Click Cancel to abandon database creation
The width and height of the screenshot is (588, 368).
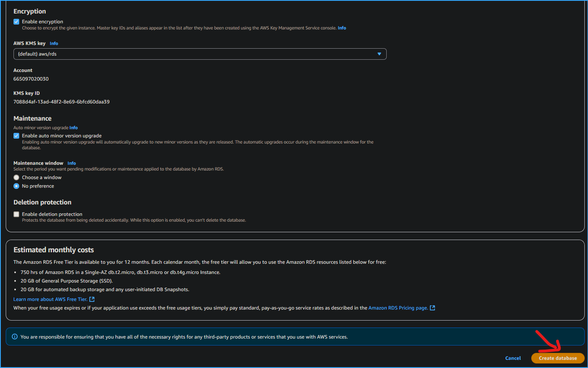coord(512,358)
